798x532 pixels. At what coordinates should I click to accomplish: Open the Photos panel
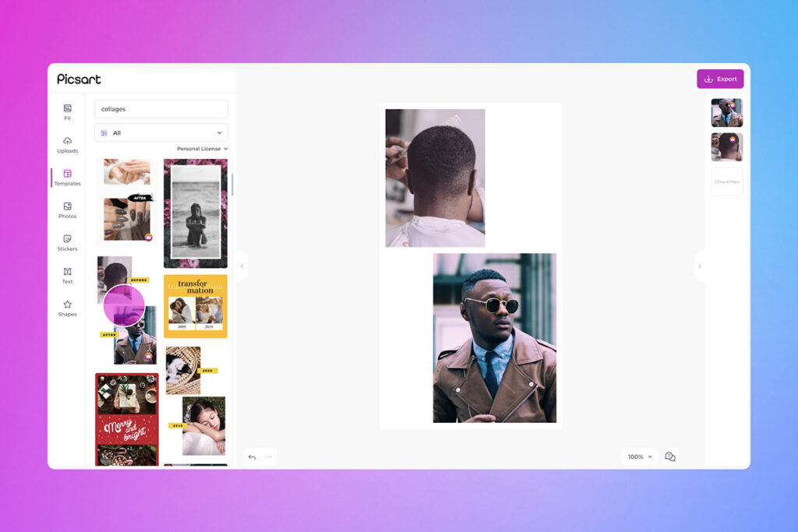pyautogui.click(x=67, y=210)
